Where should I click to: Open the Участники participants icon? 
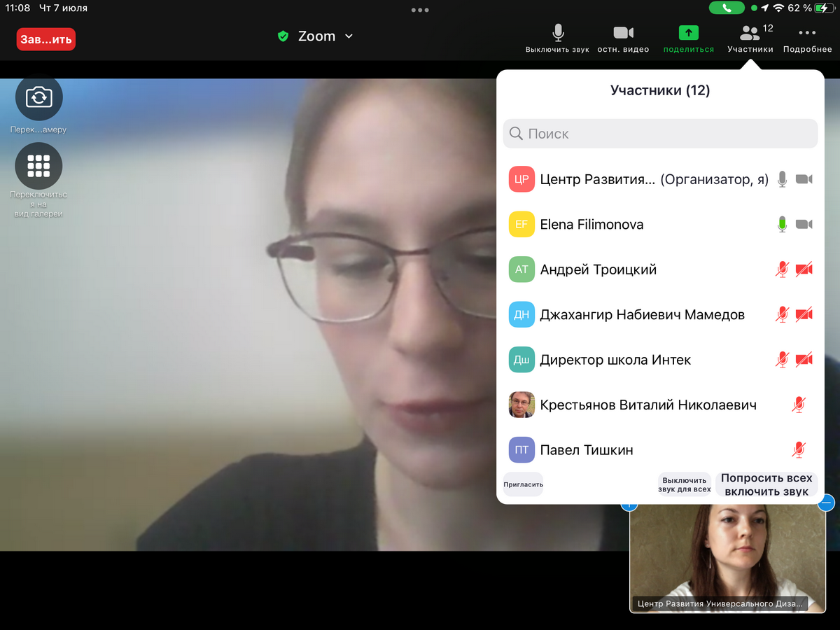tap(750, 34)
